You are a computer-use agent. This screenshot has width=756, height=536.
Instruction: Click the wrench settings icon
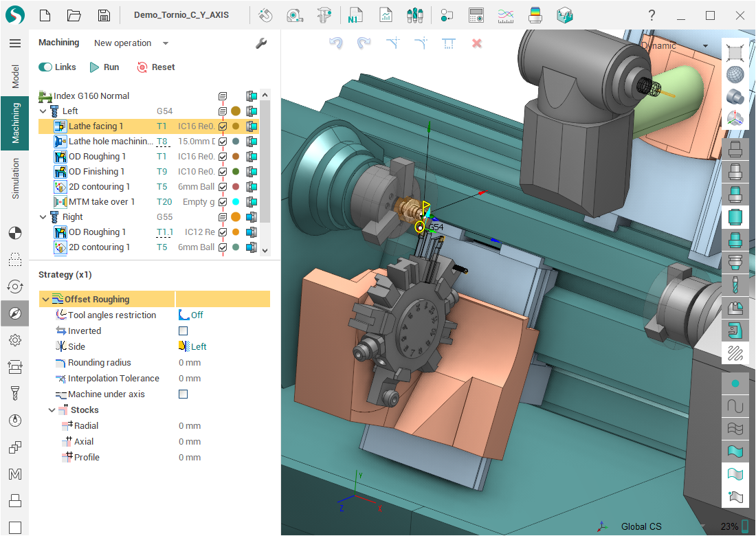pyautogui.click(x=261, y=43)
